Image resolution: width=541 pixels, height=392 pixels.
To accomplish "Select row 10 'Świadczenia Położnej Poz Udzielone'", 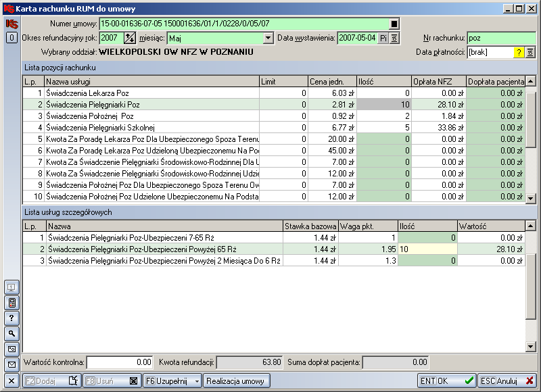I will point(274,197).
